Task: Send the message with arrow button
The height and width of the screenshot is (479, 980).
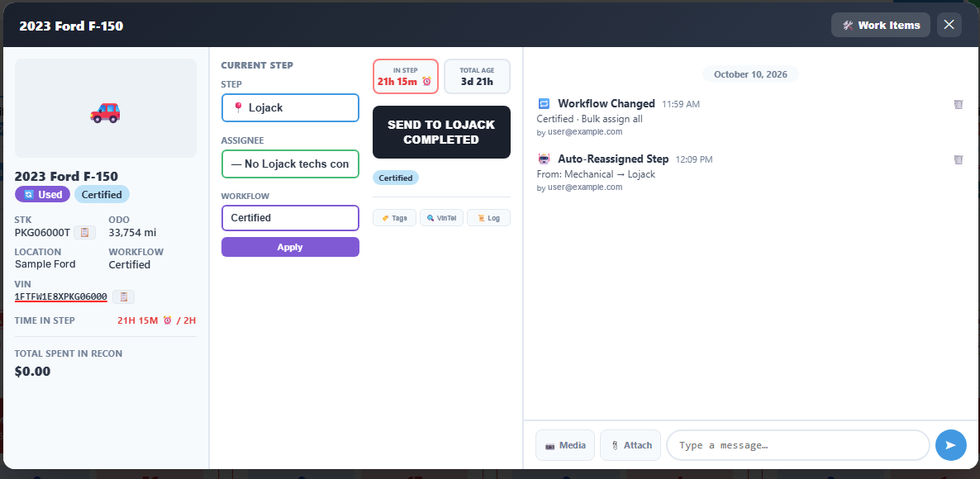Action: pos(950,445)
